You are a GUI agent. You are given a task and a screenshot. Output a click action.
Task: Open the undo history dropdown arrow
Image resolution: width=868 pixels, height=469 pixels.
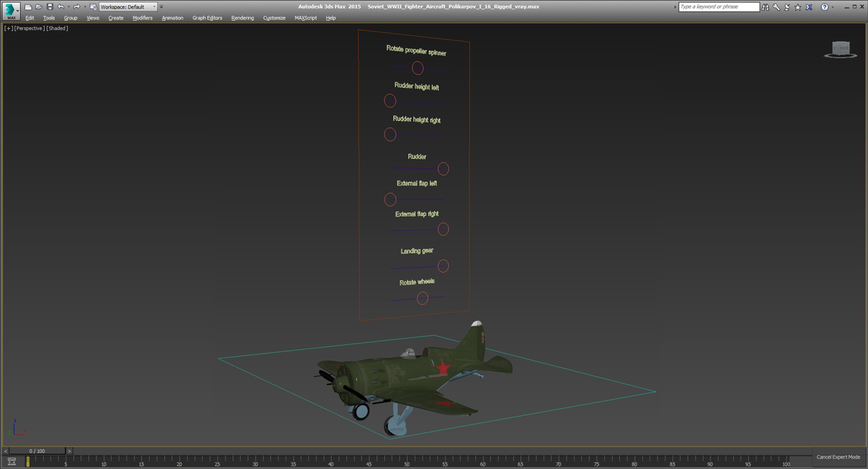tap(69, 7)
